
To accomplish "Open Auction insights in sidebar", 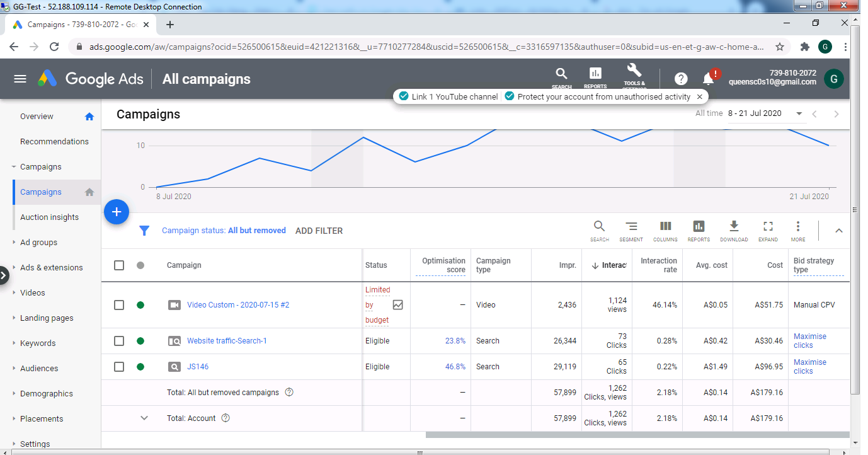I will pos(49,217).
